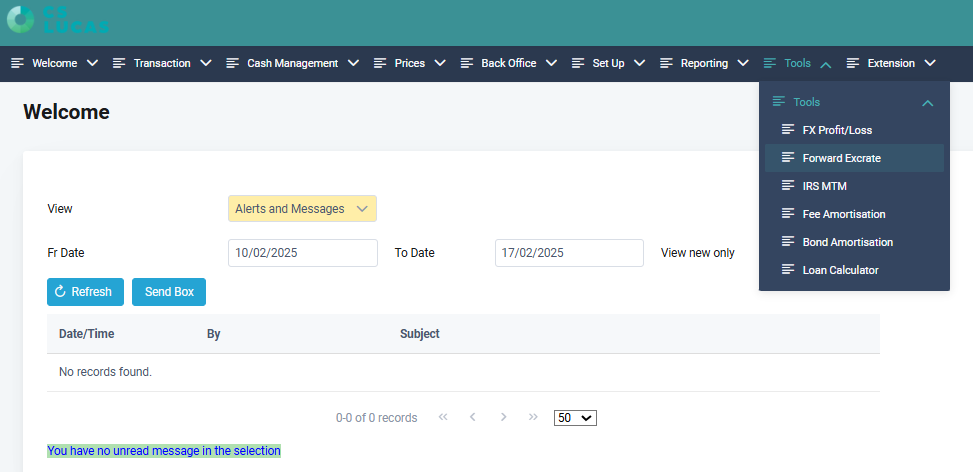Image resolution: width=973 pixels, height=472 pixels.
Task: Click the CS Lucas logo icon
Action: [19, 19]
